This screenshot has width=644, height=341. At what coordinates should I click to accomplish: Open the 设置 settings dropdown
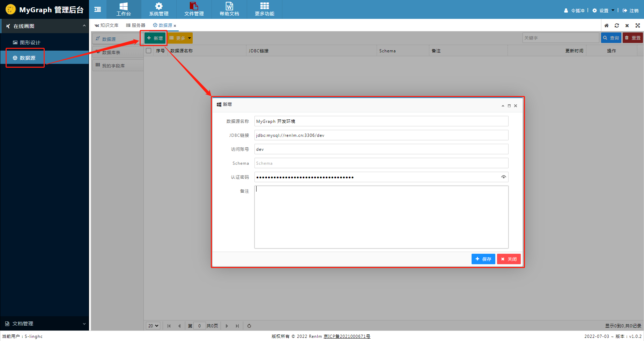[603, 10]
